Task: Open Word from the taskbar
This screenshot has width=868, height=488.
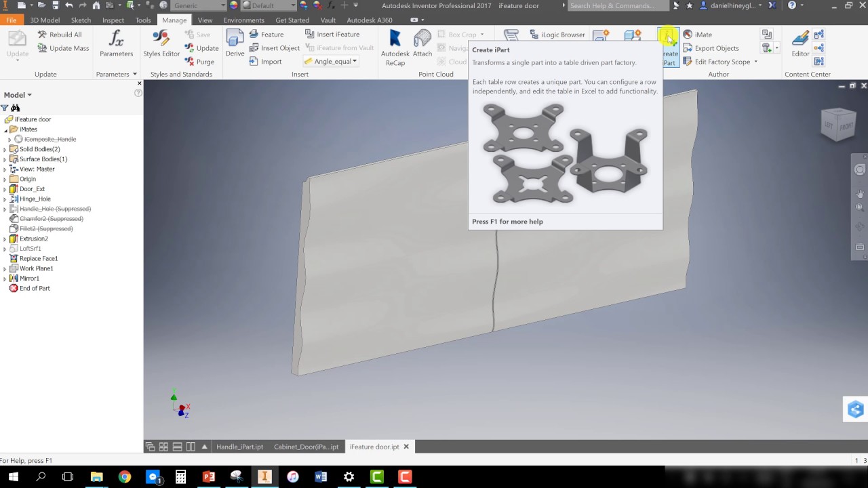Action: (321, 476)
